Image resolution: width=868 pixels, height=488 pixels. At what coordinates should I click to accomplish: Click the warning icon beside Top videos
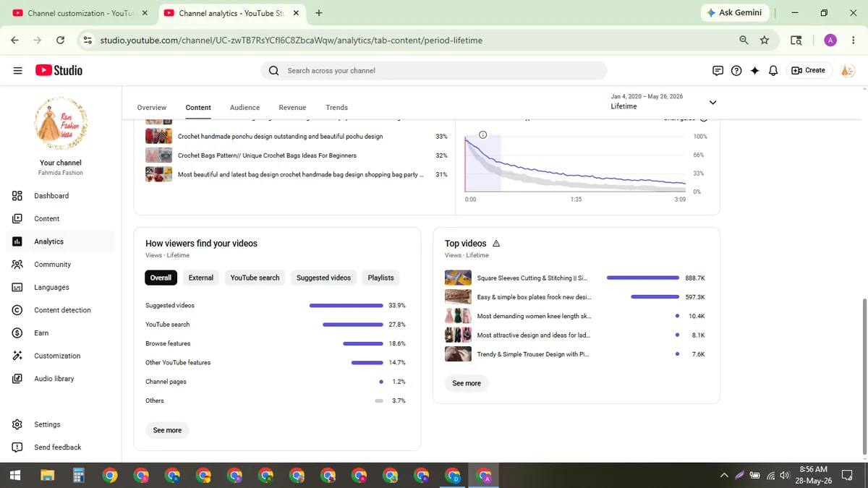coord(496,244)
